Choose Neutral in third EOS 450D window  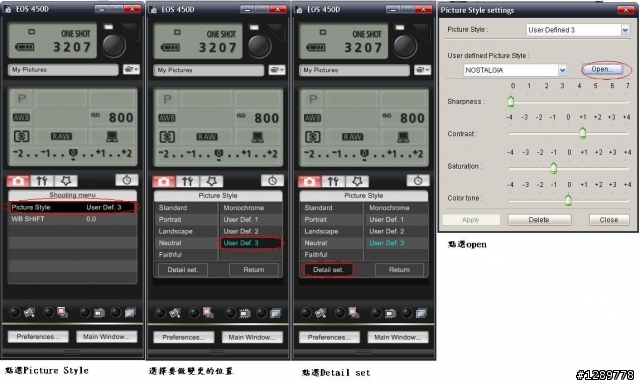click(x=331, y=243)
